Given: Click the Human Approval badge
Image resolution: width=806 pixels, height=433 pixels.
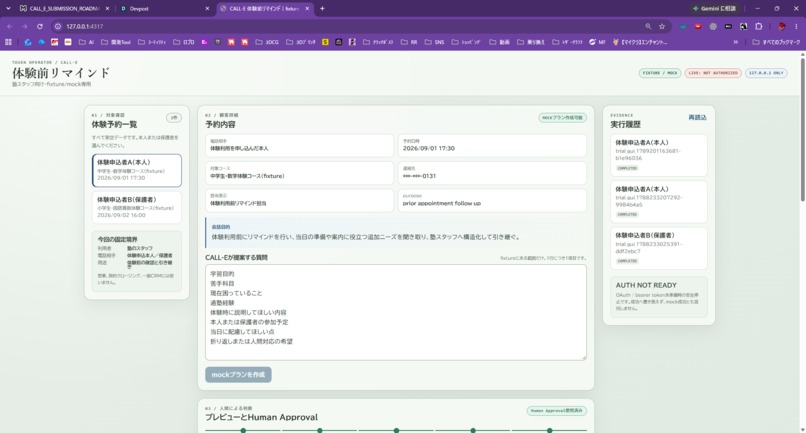Looking at the screenshot, I should tap(556, 410).
